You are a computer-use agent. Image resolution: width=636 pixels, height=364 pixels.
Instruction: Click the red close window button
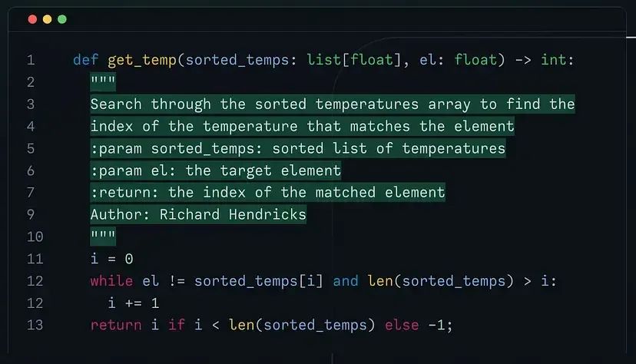32,19
